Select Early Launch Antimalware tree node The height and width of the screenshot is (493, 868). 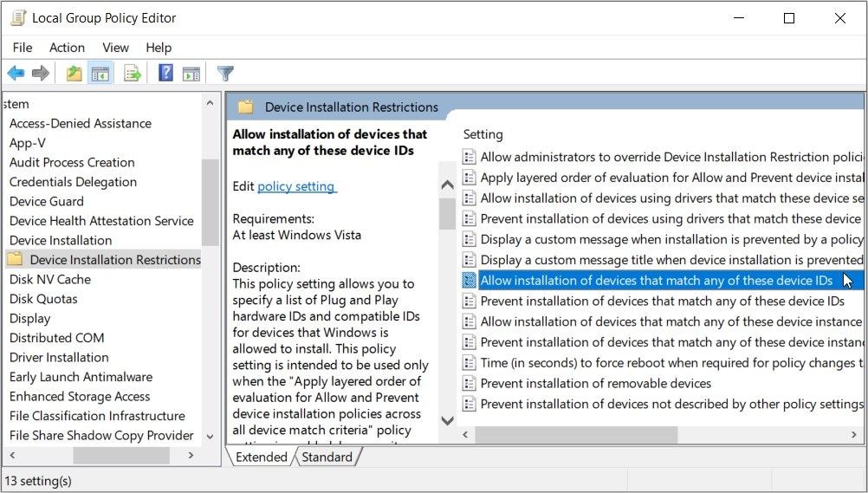pos(81,377)
